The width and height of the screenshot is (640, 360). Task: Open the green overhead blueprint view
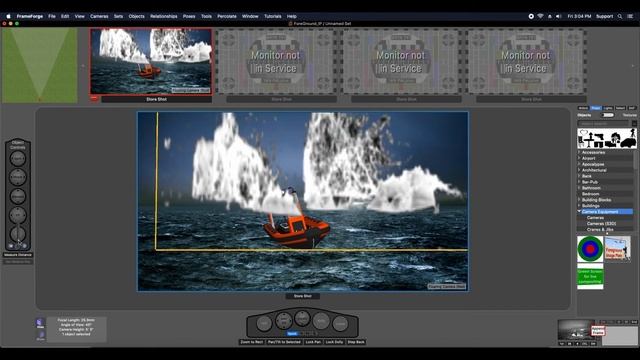(x=40, y=65)
